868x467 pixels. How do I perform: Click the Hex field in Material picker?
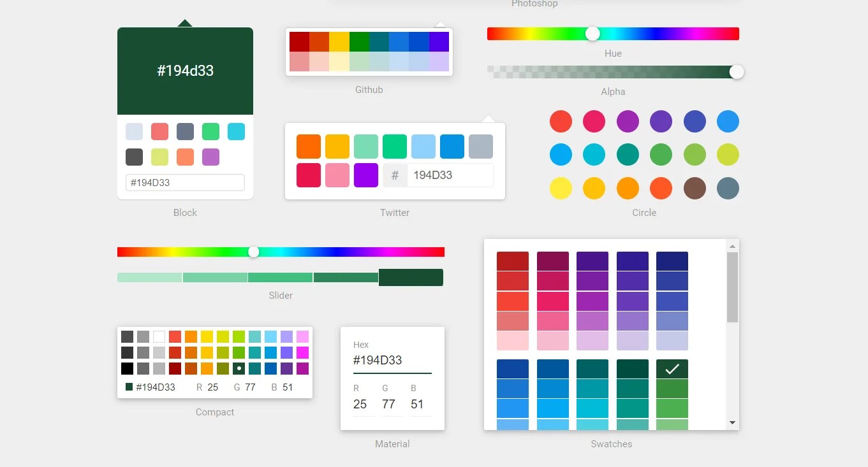point(392,361)
